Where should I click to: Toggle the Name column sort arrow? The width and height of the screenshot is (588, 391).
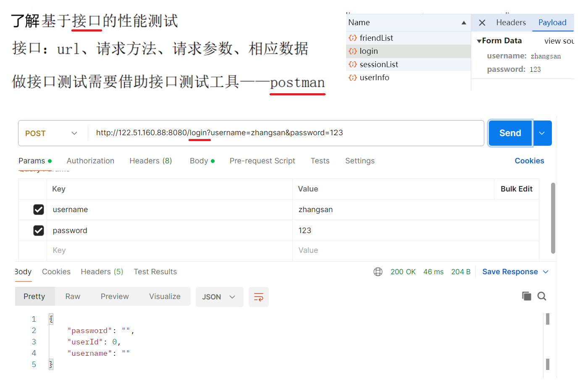(464, 23)
